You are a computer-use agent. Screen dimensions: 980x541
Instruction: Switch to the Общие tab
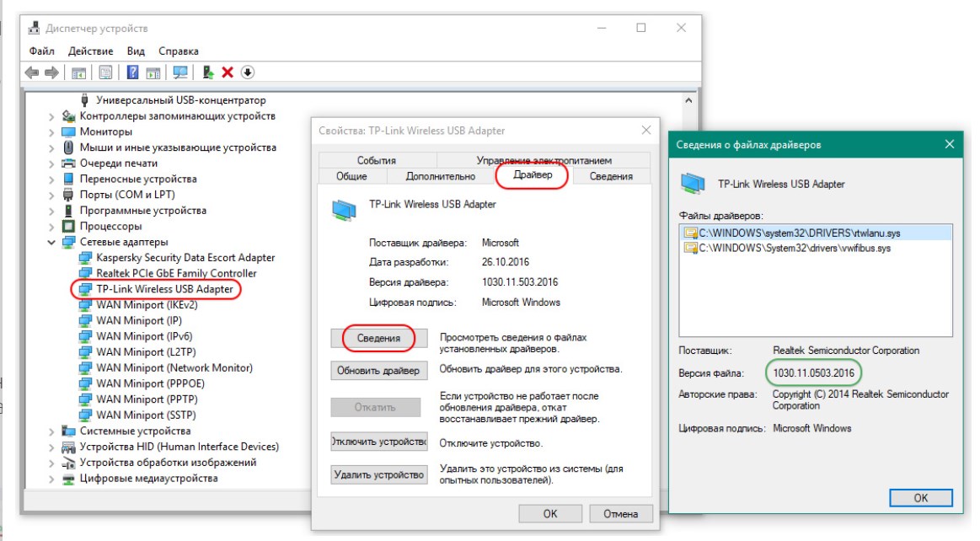pyautogui.click(x=352, y=176)
